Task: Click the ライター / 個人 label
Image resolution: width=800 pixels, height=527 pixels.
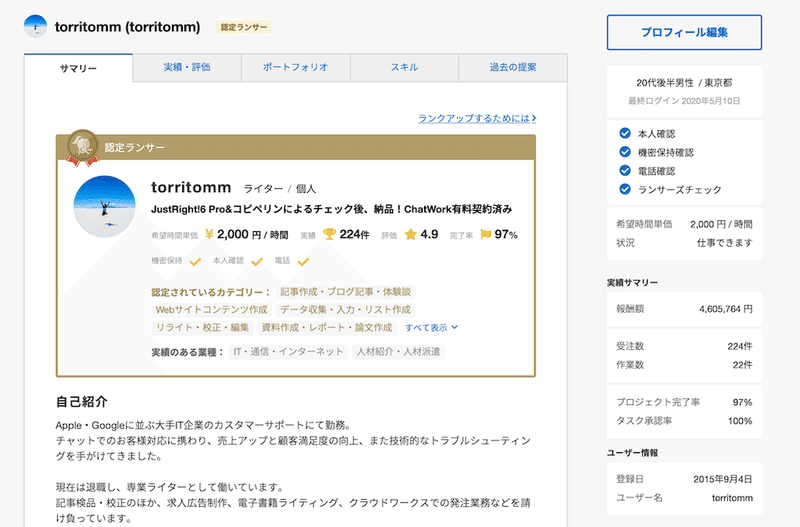Action: click(280, 189)
